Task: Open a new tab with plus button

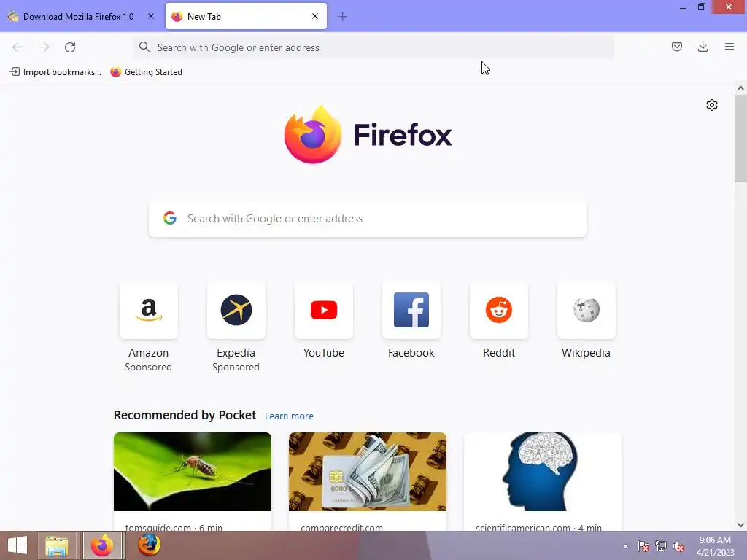Action: (342, 17)
